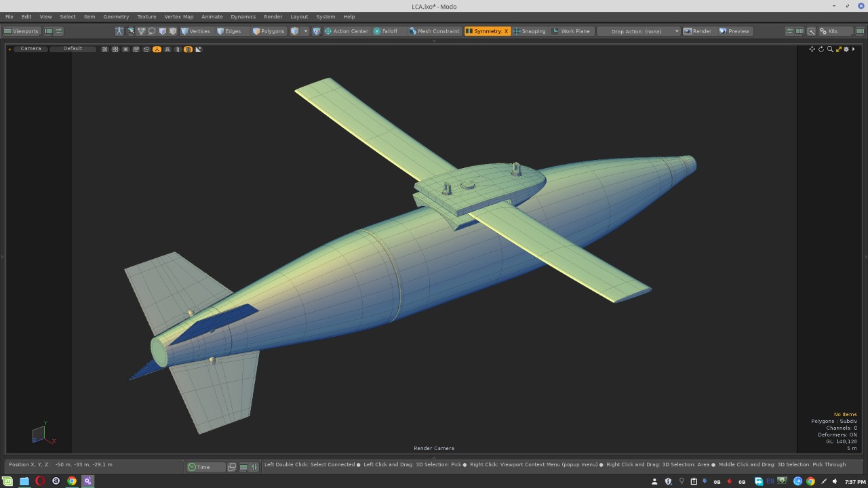Click the figure pose icon in toolbar
The width and height of the screenshot is (868, 488).
point(119,31)
